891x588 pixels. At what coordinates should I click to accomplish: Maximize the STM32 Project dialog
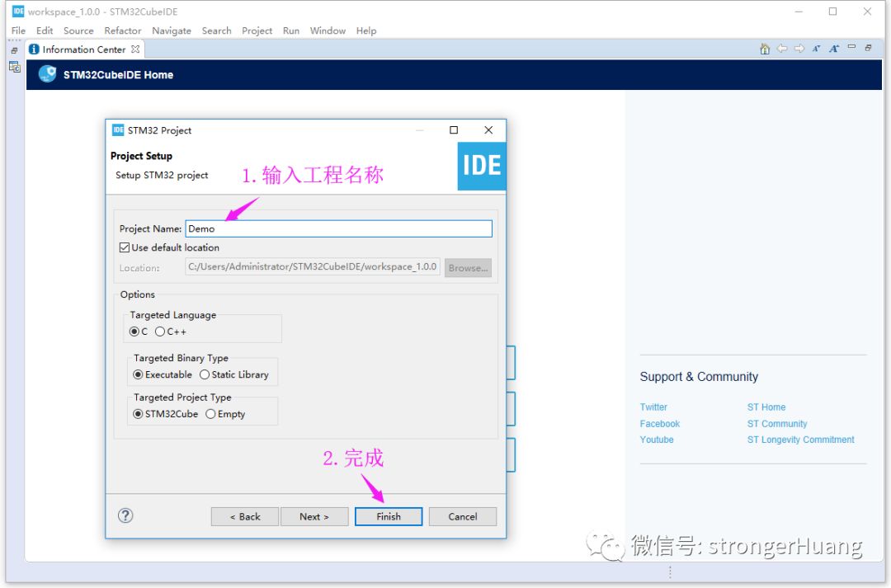[x=454, y=130]
